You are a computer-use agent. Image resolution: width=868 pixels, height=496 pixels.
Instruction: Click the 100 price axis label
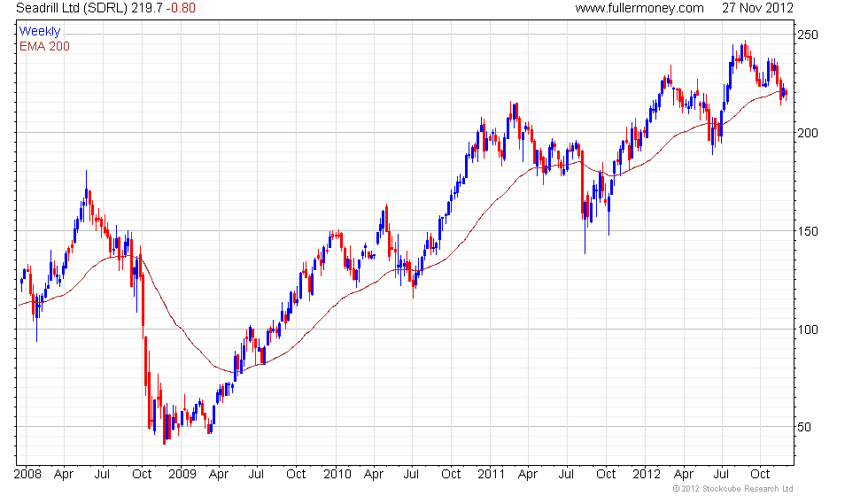(x=807, y=329)
